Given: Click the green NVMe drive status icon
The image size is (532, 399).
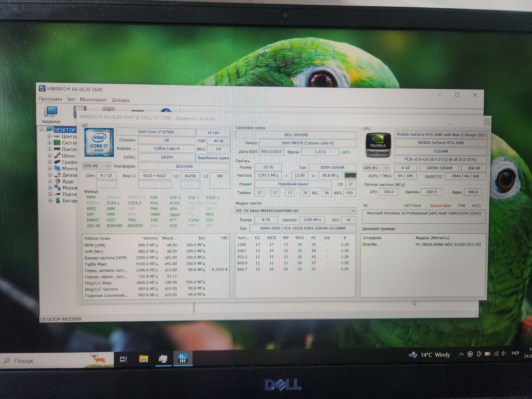Looking at the screenshot, I should [x=364, y=244].
